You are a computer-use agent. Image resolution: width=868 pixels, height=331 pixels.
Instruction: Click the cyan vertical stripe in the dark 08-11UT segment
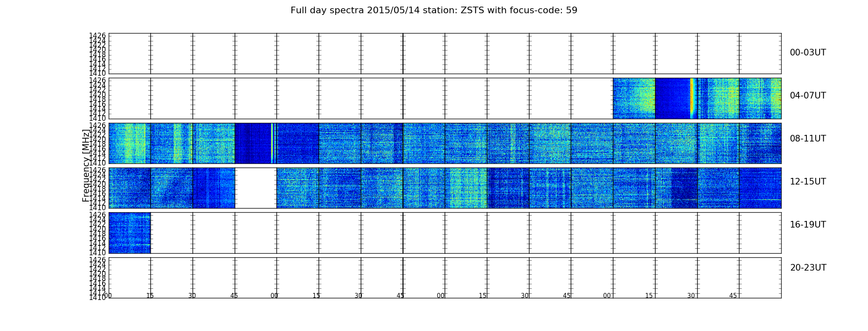point(272,143)
